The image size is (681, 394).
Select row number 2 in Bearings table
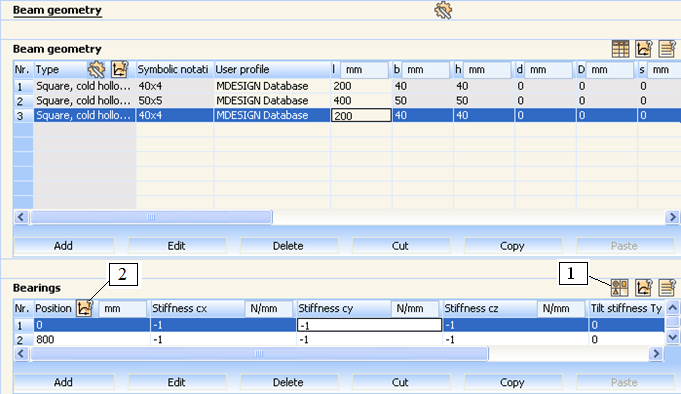click(x=23, y=339)
